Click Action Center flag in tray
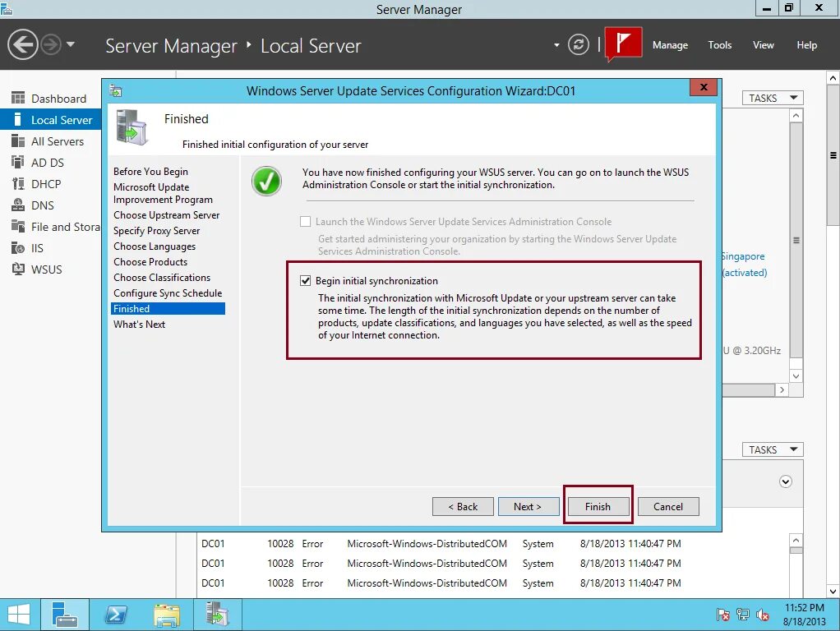This screenshot has height=631, width=840. click(x=722, y=615)
